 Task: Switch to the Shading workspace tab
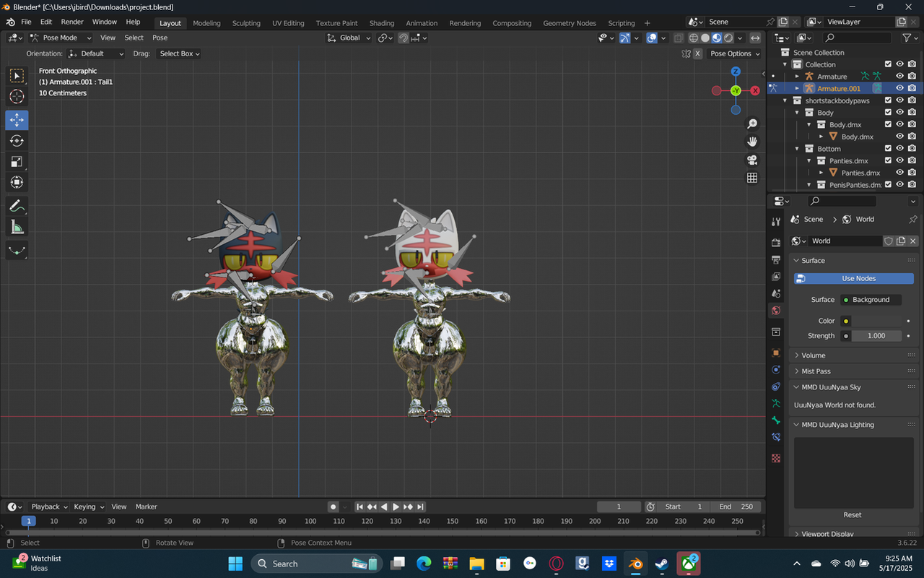point(382,23)
